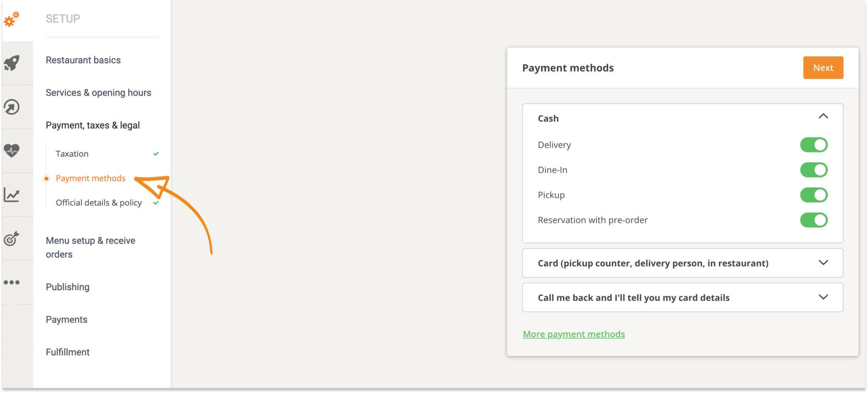Select Official details & policy
Image resolution: width=868 pixels, height=393 pixels.
[98, 202]
